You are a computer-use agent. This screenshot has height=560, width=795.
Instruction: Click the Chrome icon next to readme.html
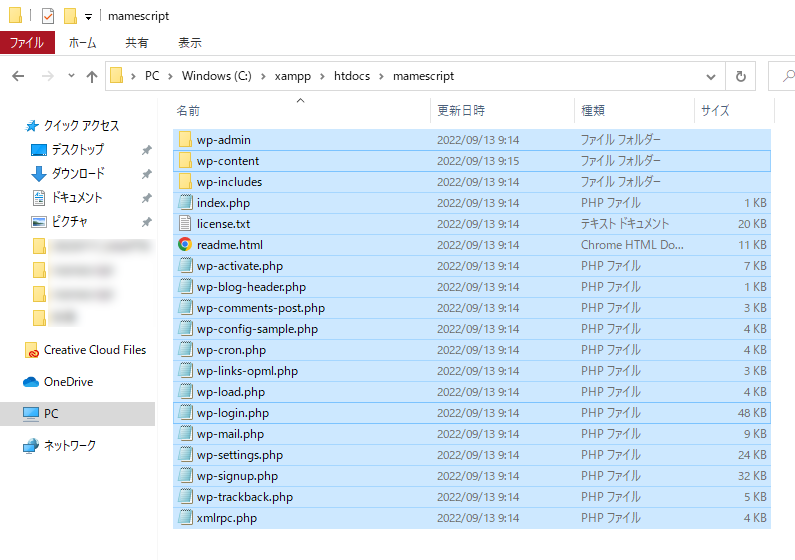pos(185,245)
